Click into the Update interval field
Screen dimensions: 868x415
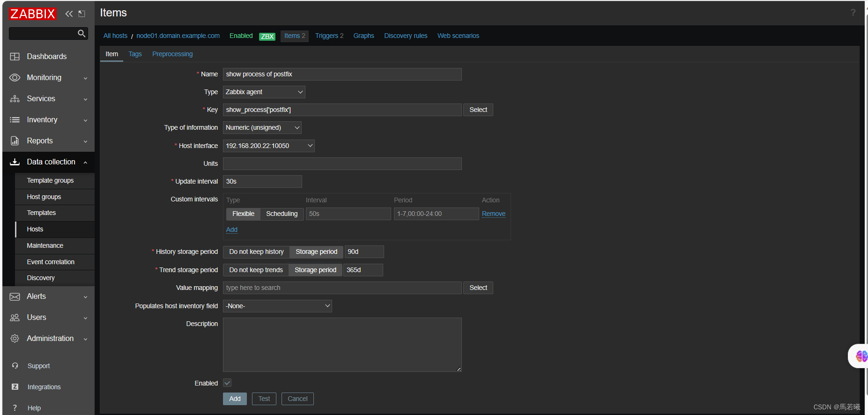[x=262, y=181]
